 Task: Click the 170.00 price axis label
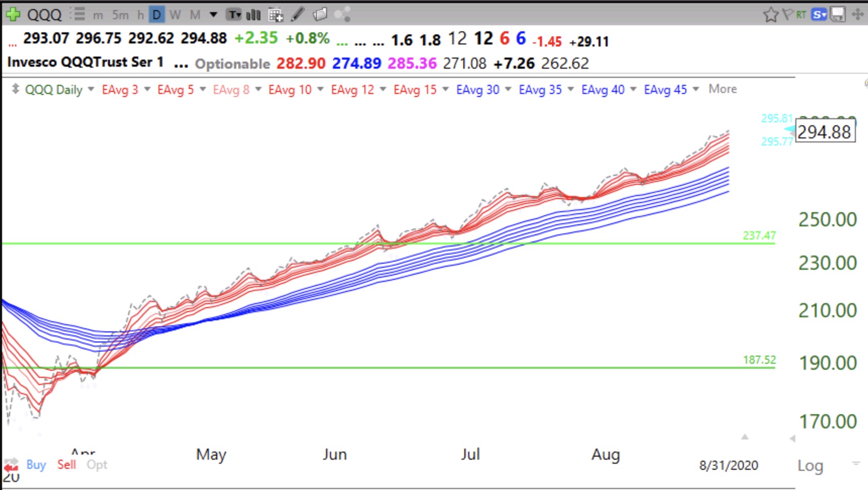pos(828,421)
